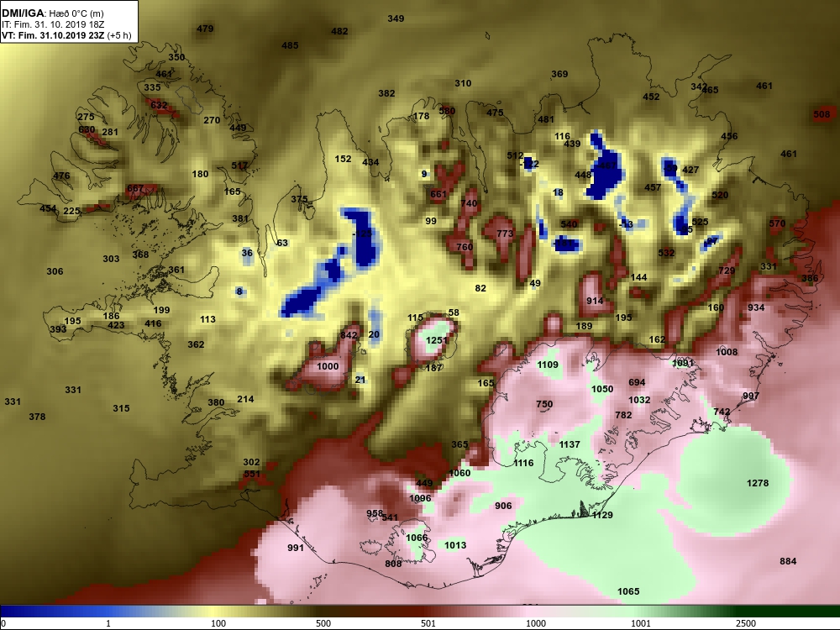Click the map value '1129' on the coast
The width and height of the screenshot is (840, 630).
[602, 515]
